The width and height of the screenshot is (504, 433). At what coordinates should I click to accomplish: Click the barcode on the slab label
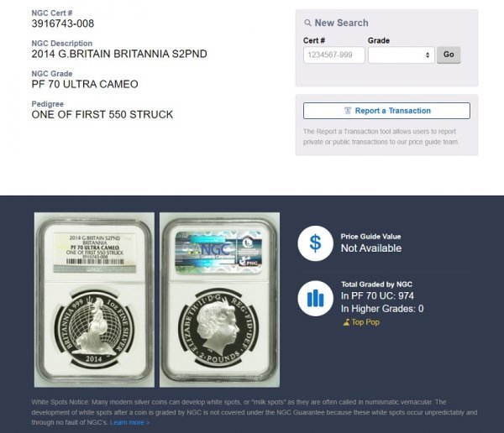coord(95,262)
